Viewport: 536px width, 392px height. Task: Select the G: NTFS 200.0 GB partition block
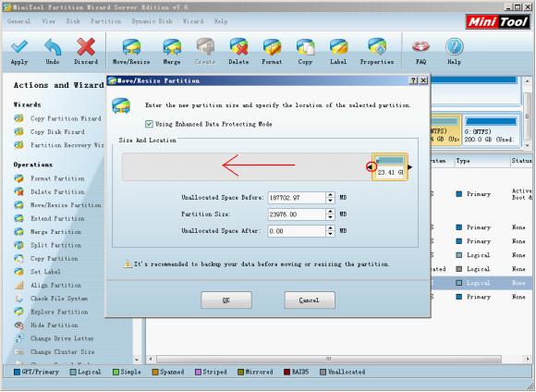coord(492,130)
